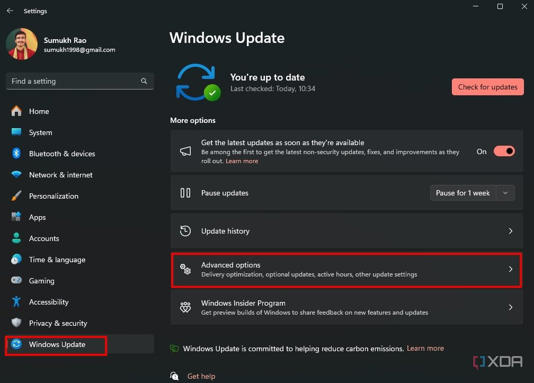Image resolution: width=534 pixels, height=383 pixels.
Task: Open Learn more link under latest updates
Action: click(242, 161)
